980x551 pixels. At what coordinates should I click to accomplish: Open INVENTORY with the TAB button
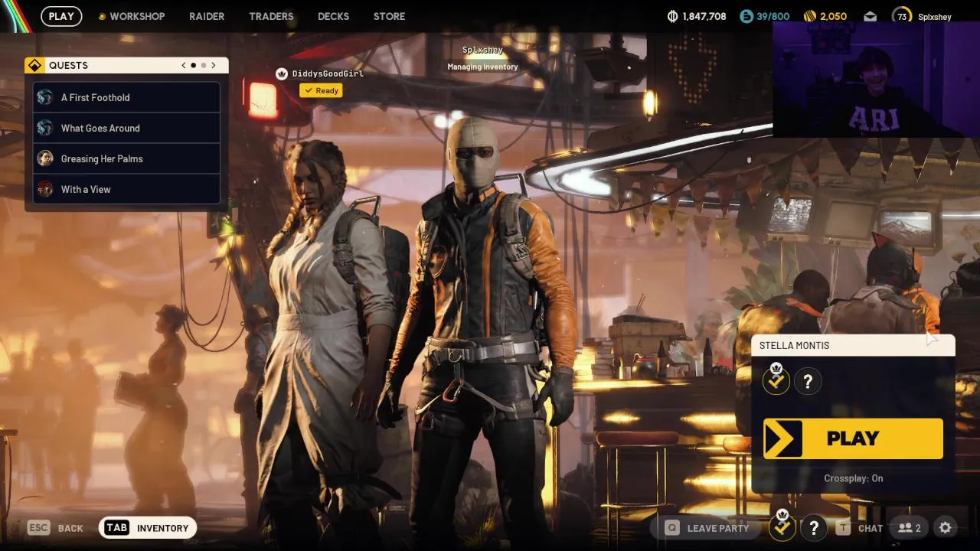[x=148, y=528]
